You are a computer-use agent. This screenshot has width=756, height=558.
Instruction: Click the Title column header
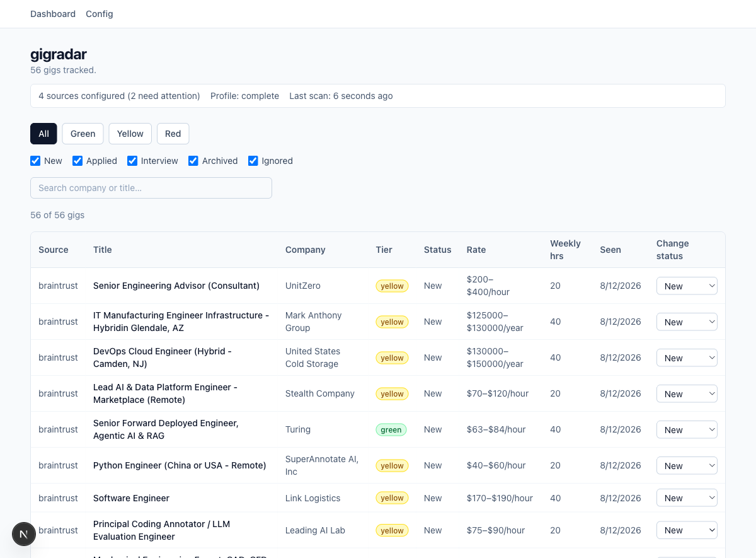point(103,250)
